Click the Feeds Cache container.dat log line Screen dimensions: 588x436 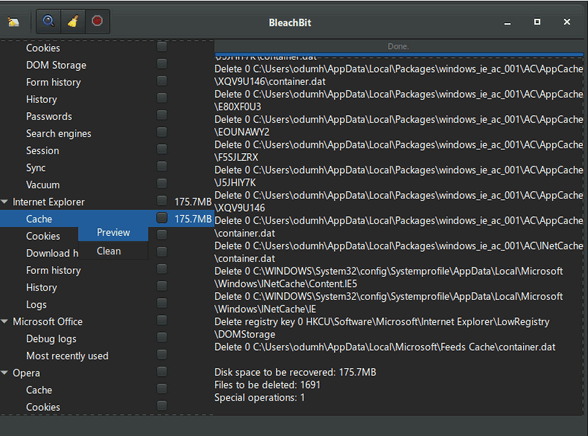tap(385, 347)
